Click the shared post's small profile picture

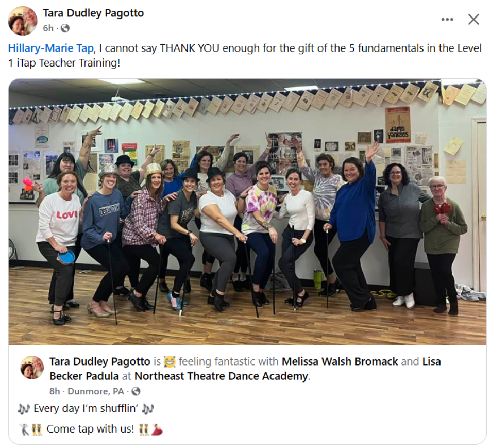click(32, 367)
